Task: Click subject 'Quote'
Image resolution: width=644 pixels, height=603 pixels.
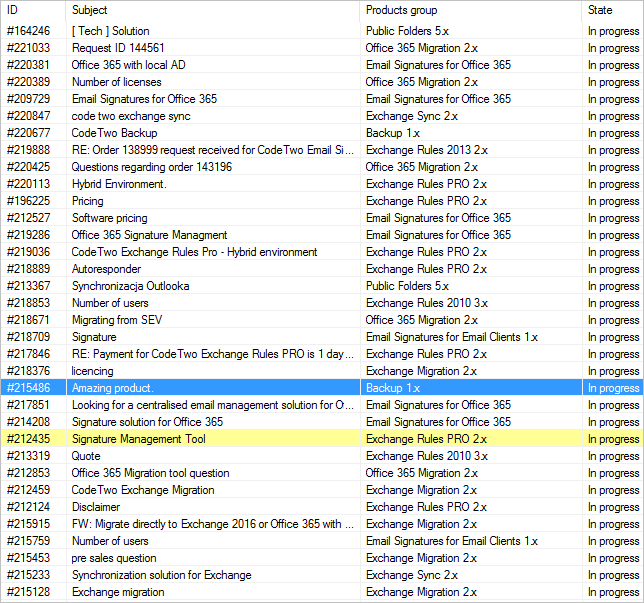Action: (x=86, y=456)
